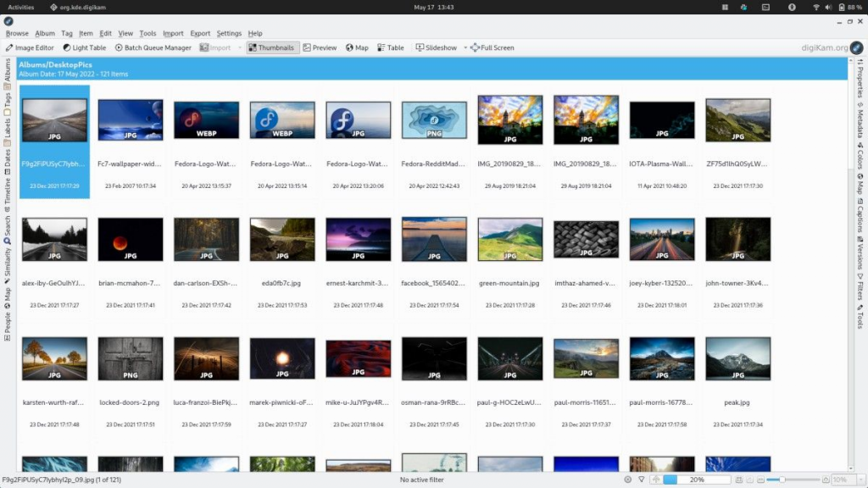The width and height of the screenshot is (868, 488).
Task: Open the zoom percentage combo box
Action: 848,480
